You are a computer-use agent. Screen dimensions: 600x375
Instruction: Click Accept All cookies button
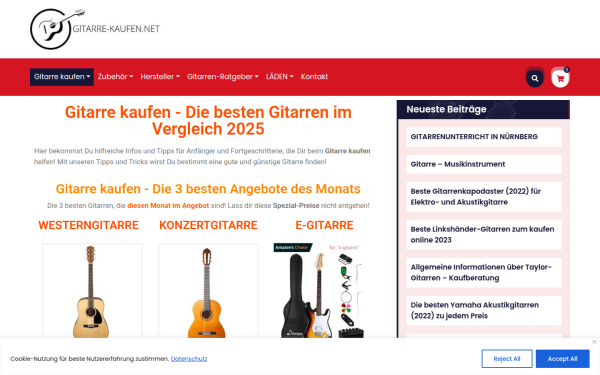coord(562,359)
